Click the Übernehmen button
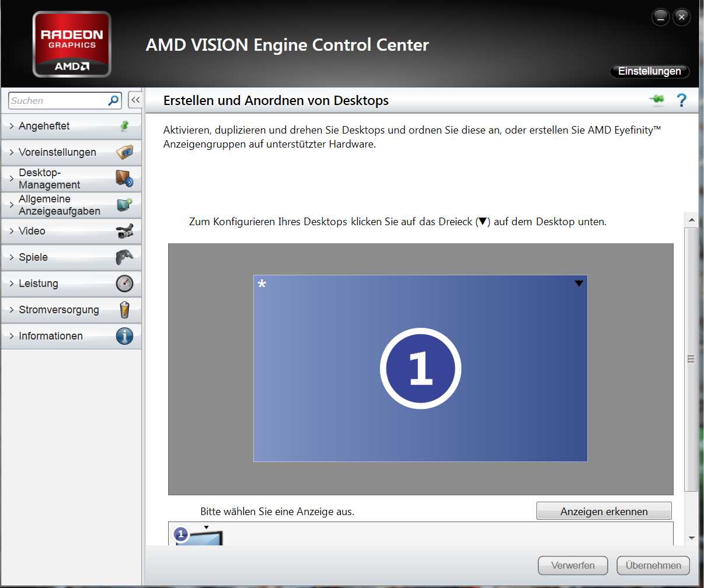Image resolution: width=704 pixels, height=588 pixels. [653, 565]
